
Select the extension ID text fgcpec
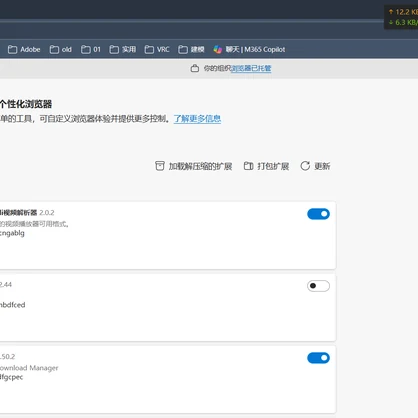point(11,377)
